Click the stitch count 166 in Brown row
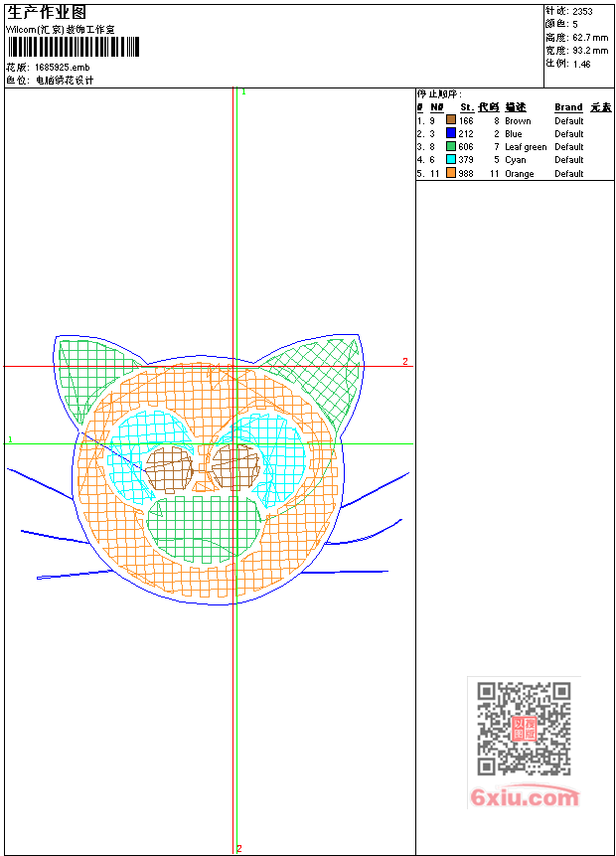The height and width of the screenshot is (856, 616). pos(465,120)
